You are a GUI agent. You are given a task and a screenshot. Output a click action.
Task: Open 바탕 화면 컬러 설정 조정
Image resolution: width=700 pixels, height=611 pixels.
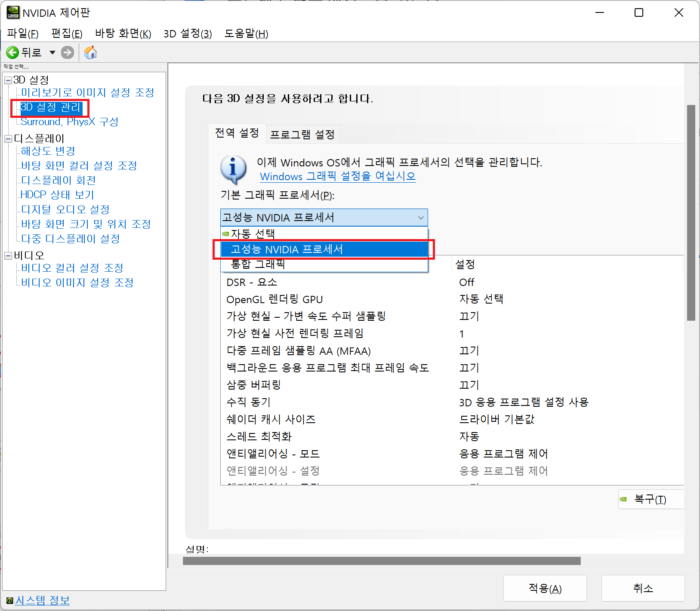(79, 166)
